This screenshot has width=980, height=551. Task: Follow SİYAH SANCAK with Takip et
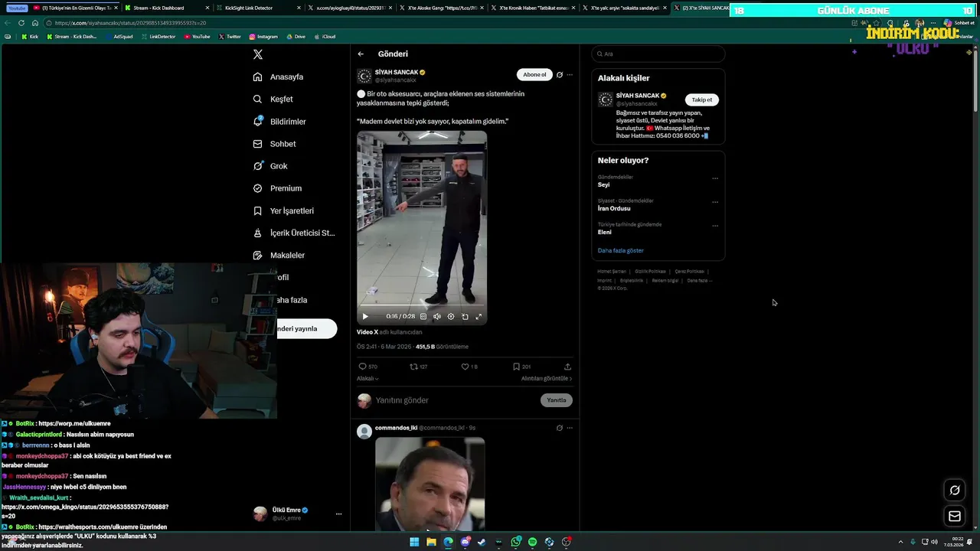pyautogui.click(x=702, y=99)
